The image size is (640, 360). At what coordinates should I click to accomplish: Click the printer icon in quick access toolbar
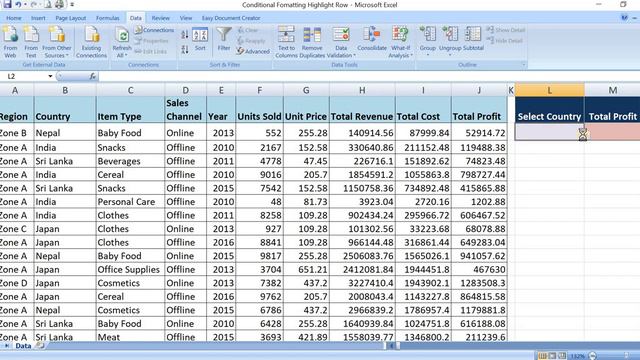60,4
